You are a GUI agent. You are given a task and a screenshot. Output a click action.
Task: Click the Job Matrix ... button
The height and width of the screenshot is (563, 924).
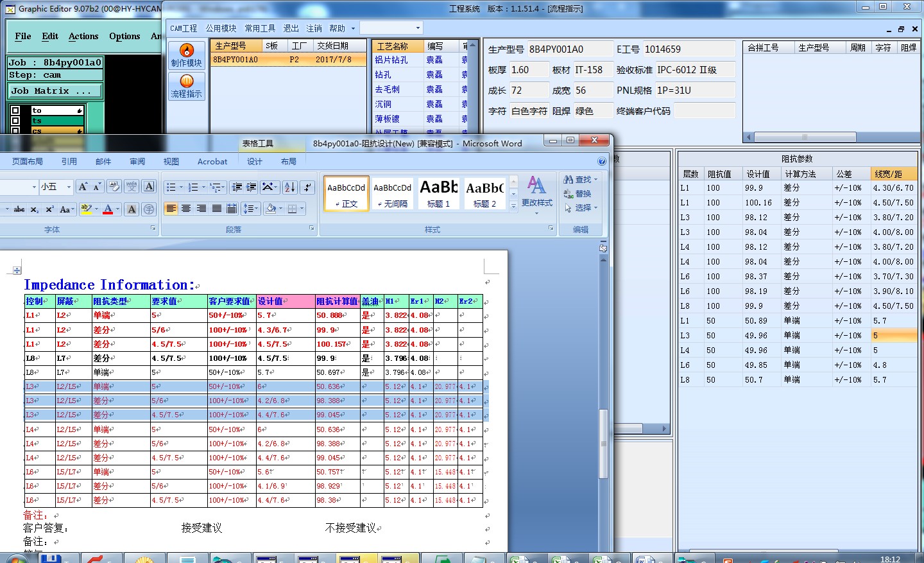click(x=55, y=91)
